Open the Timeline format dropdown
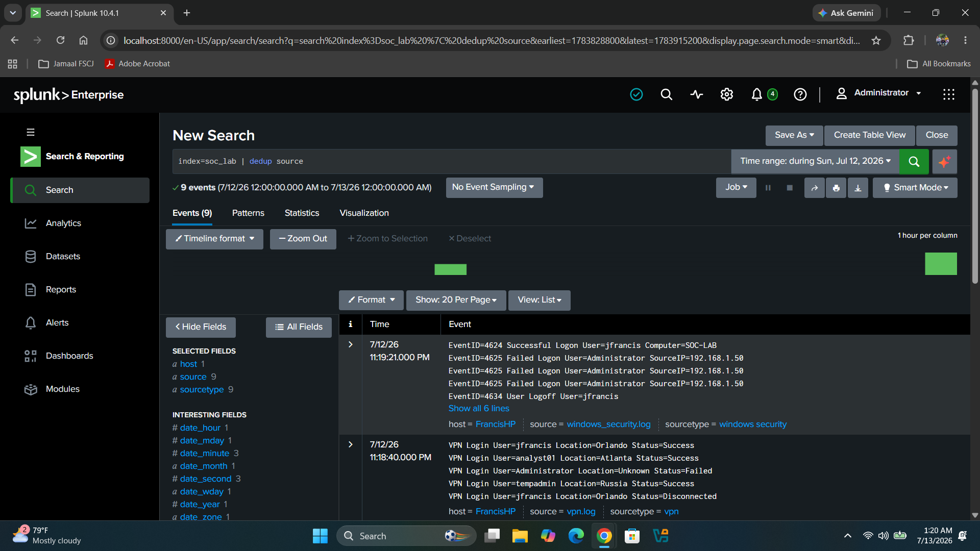Screen dimensions: 980x551 [x=214, y=239]
